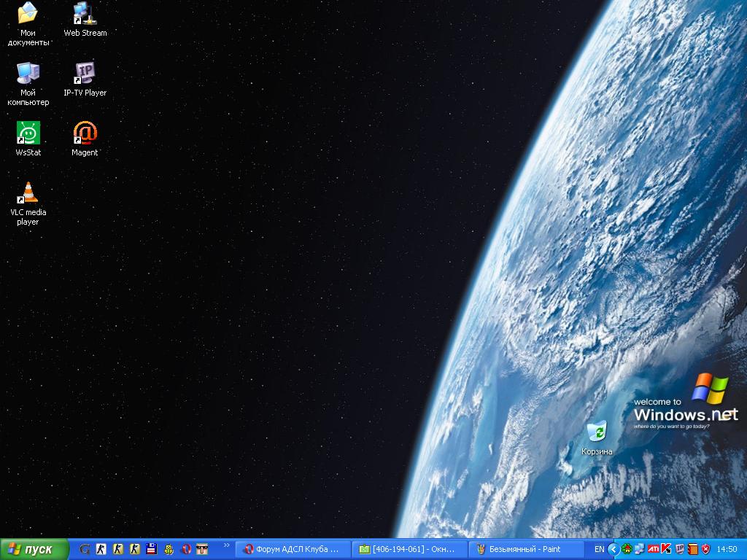
Task: Open the пуск Start menu
Action: 34,549
